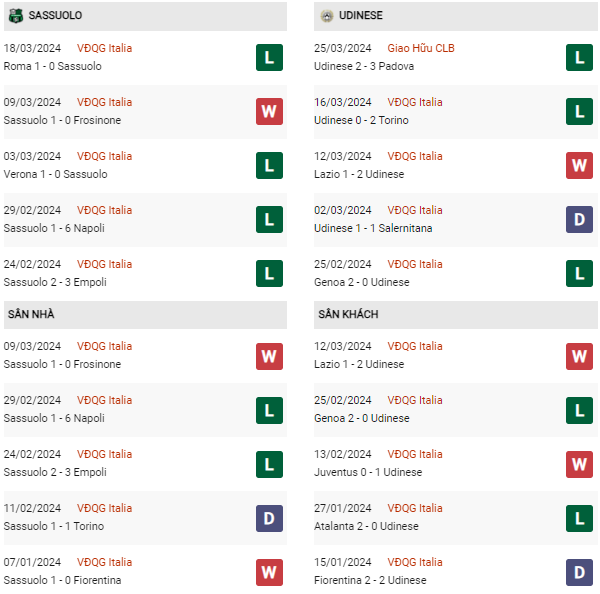
Task: Click draw badge for Fiorentina 2-2 Udinese
Action: click(579, 571)
